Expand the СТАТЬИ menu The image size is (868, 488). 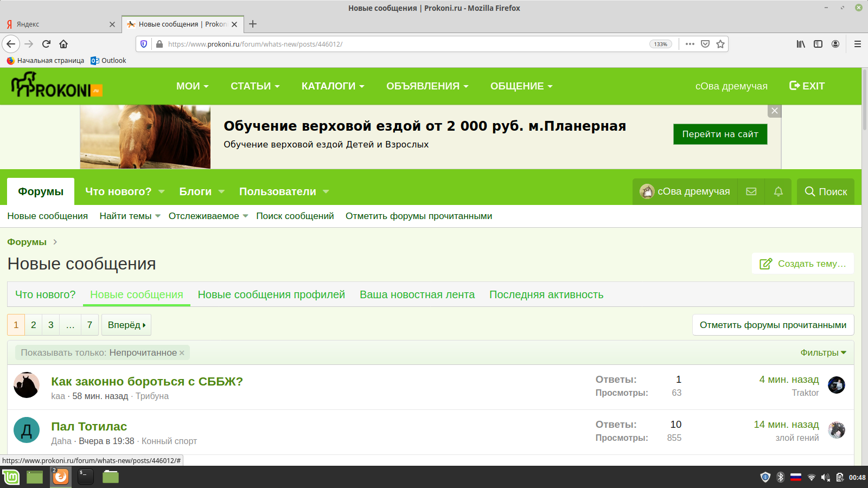point(255,86)
